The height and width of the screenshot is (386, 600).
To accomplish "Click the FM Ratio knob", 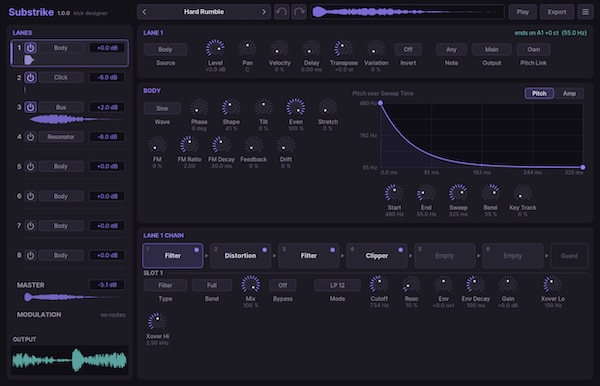I will [x=189, y=145].
